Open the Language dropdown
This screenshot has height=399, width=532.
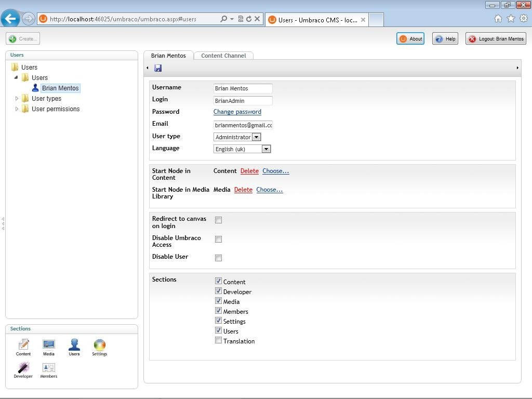click(242, 149)
